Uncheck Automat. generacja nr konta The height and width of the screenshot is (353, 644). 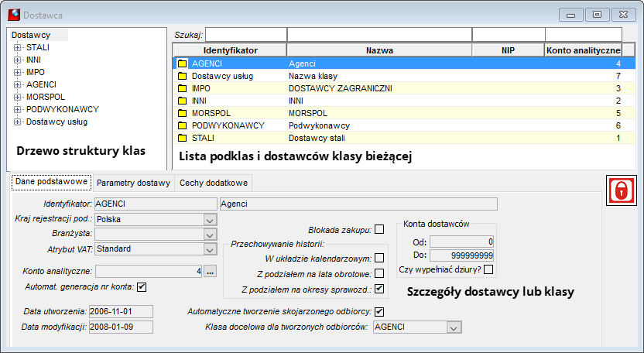coord(142,287)
